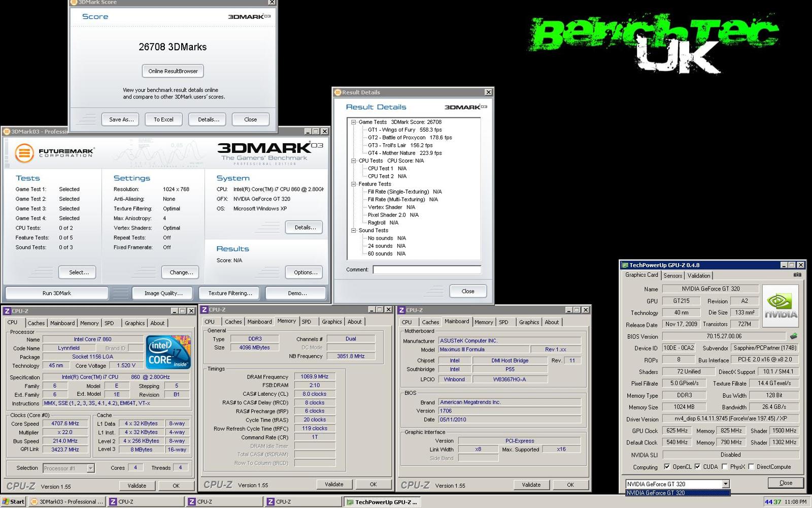The image size is (812, 508).
Task: Click the Comment input field in Result Details
Action: pos(427,270)
